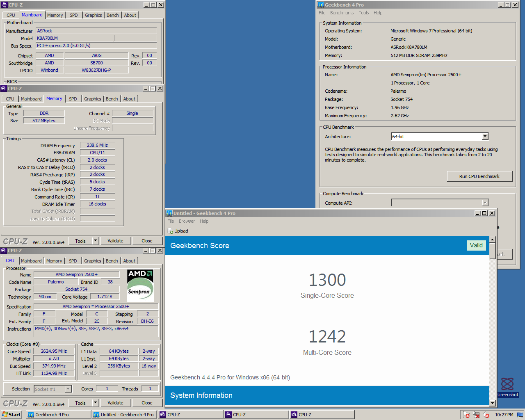Image resolution: width=525 pixels, height=420 pixels.
Task: Click scrollbar thumb in Geekbench results window
Action: [493, 251]
